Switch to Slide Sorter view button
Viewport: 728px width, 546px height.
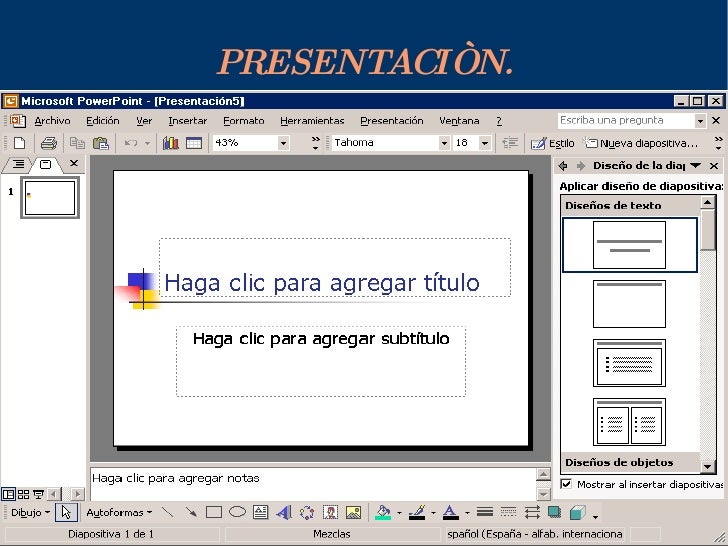click(23, 494)
